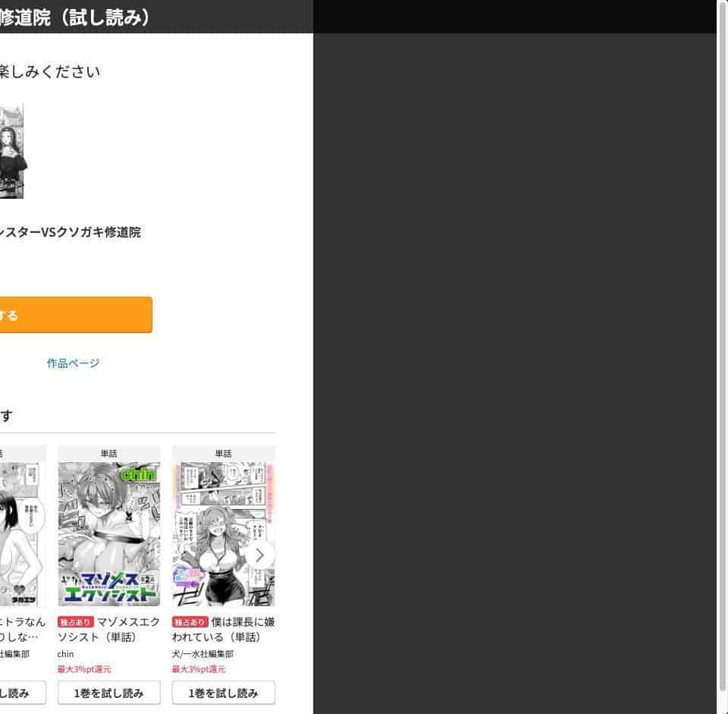Click the 単話 label above マゾメスエクソシスト cover
Viewport: 728px width, 714px height.
[x=109, y=454]
